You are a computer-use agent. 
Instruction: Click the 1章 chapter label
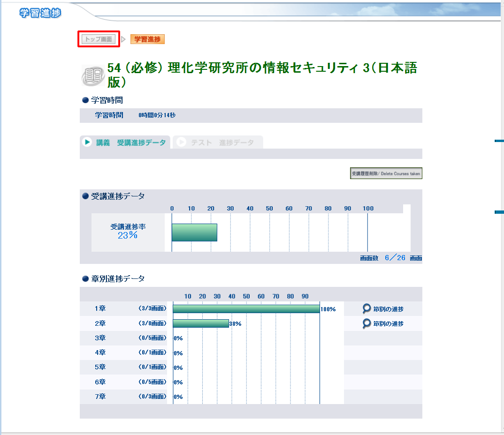(x=100, y=308)
